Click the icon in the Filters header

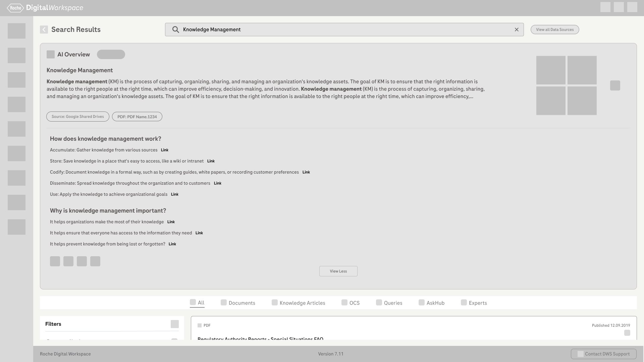point(175,324)
